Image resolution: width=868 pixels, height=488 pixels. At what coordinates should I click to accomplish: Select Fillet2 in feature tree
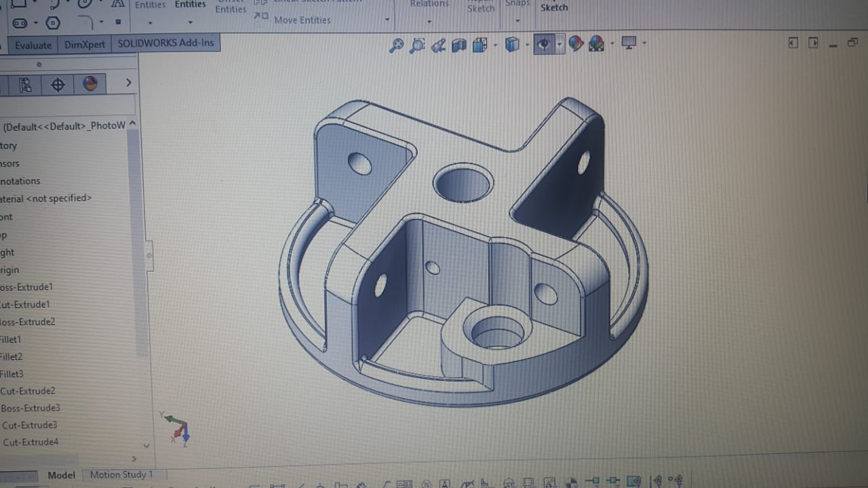pos(11,357)
